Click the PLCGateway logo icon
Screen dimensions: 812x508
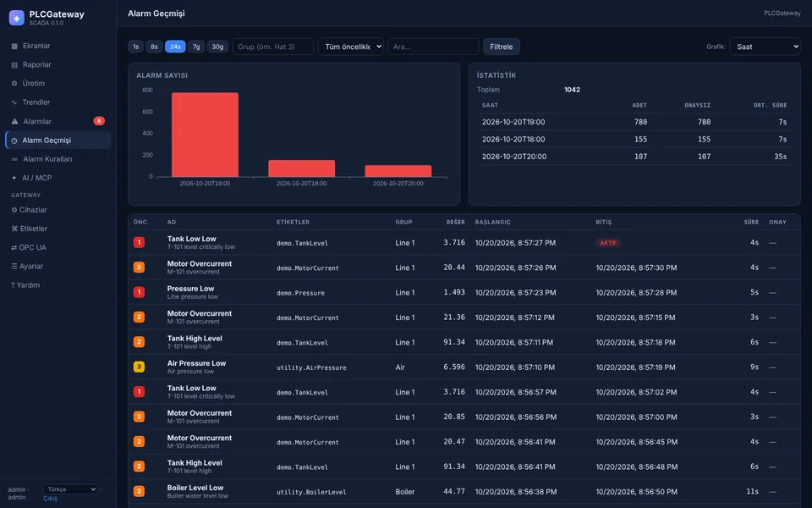point(17,18)
